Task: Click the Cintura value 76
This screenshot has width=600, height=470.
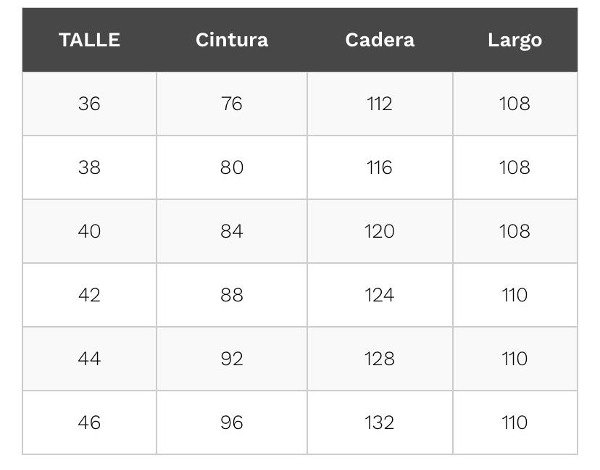Action: click(232, 104)
